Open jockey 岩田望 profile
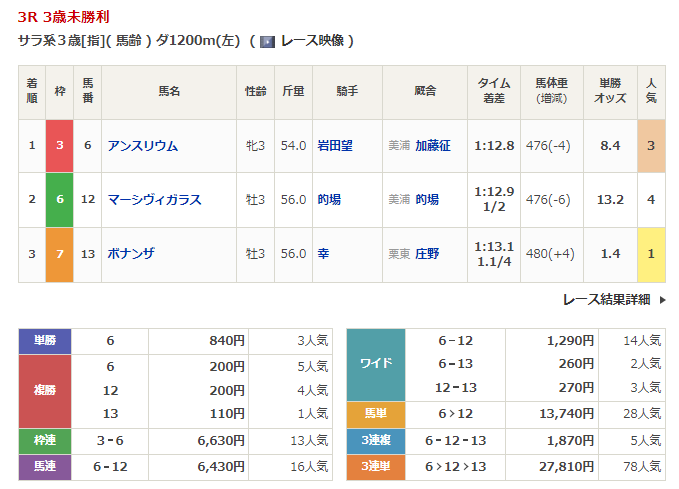Viewport: 679px width, 489px height. pyautogui.click(x=335, y=146)
